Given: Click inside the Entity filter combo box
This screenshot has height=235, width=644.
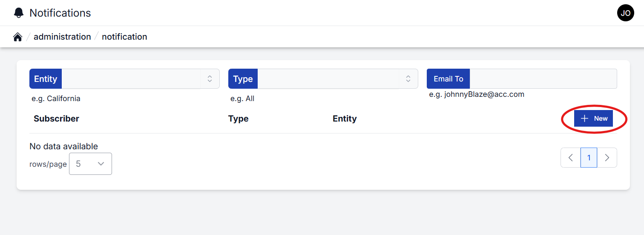Looking at the screenshot, I should [131, 79].
